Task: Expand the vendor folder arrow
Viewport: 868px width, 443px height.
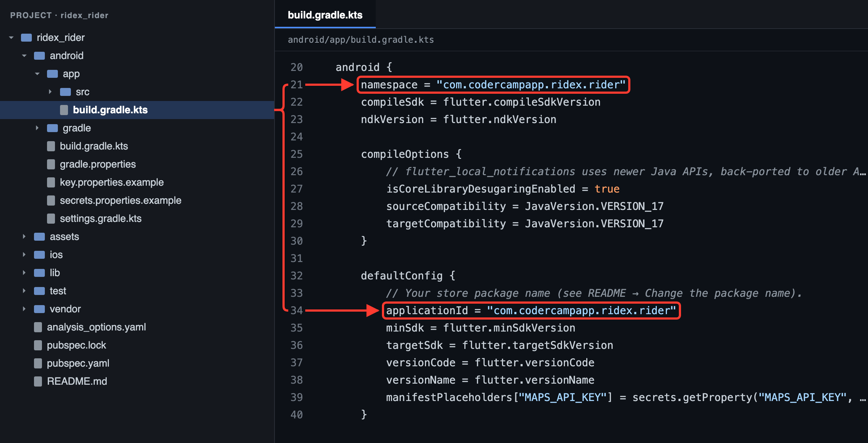Action: pos(24,309)
